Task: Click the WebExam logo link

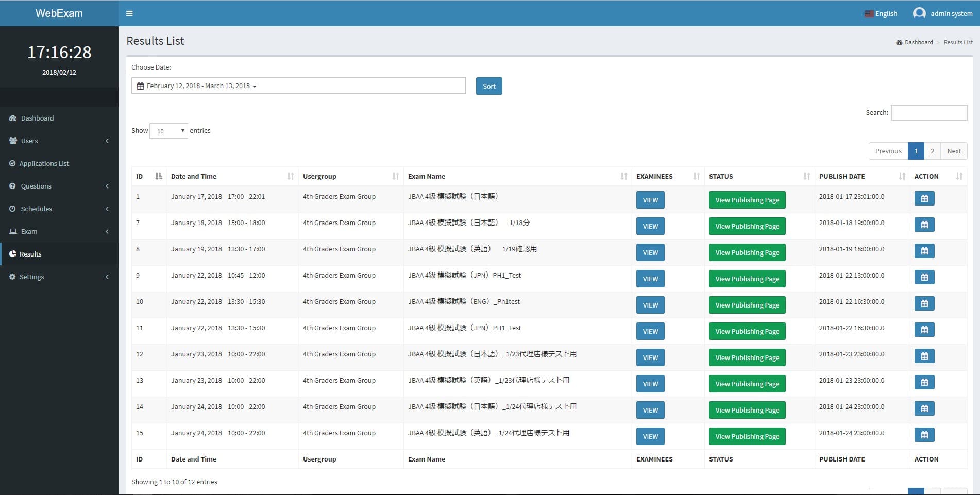Action: [x=59, y=13]
